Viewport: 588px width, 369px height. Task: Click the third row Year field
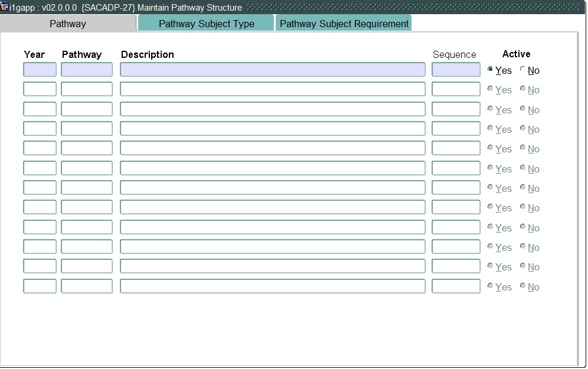40,109
